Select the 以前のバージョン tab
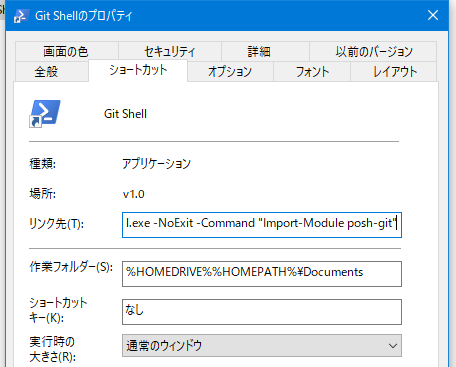The image size is (456, 367). (x=373, y=51)
